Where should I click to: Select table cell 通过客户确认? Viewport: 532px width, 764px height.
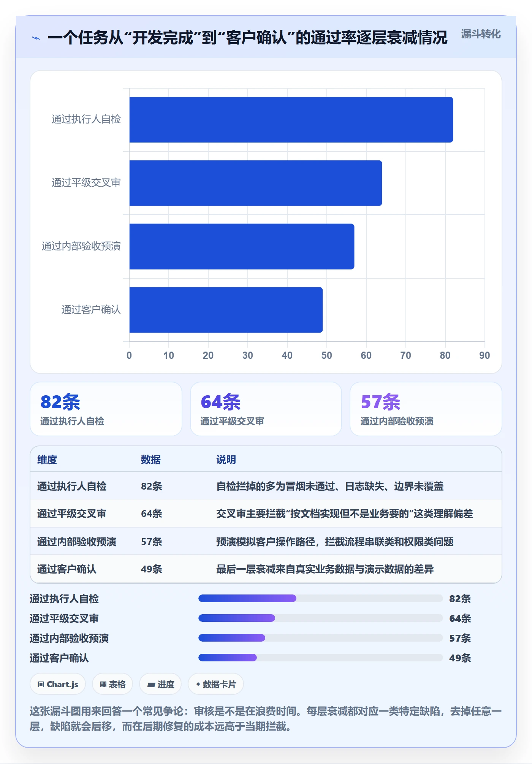tap(67, 569)
